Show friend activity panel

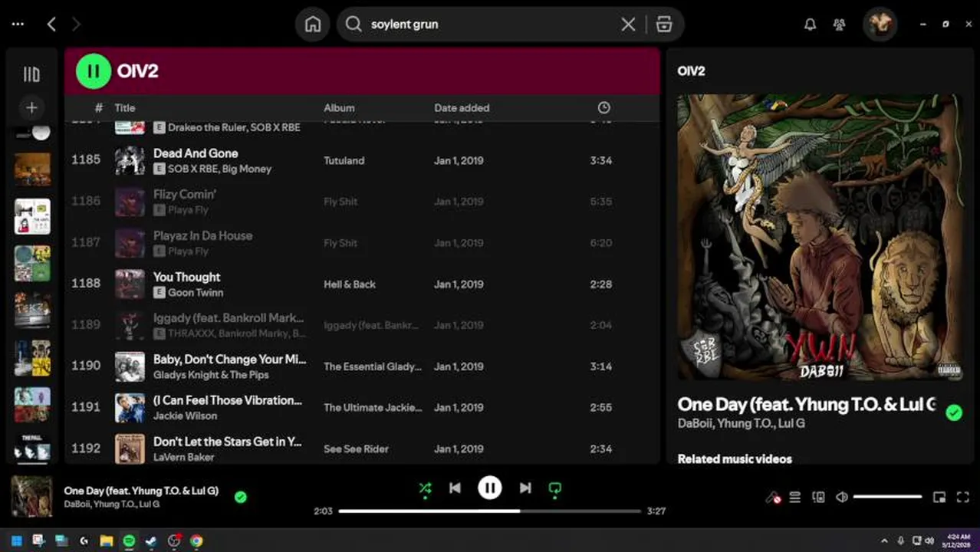coord(839,25)
